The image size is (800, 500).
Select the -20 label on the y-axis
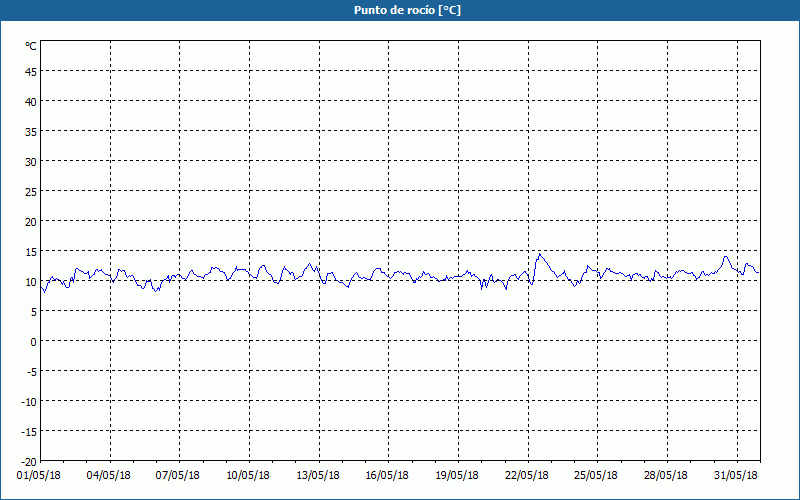[28, 461]
